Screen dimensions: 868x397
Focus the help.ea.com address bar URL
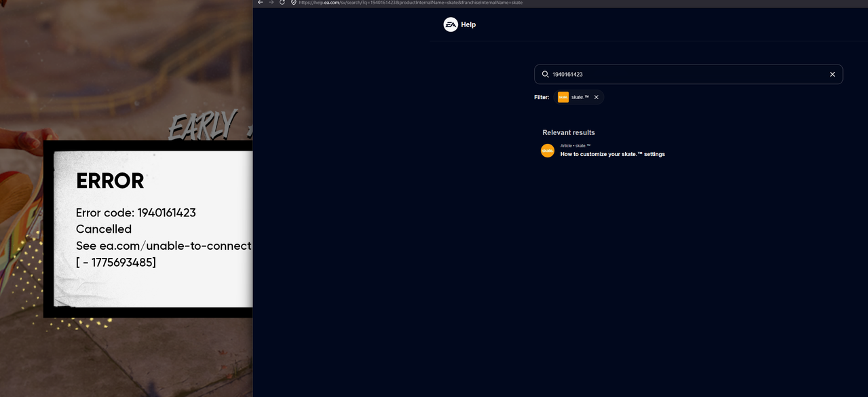(411, 3)
